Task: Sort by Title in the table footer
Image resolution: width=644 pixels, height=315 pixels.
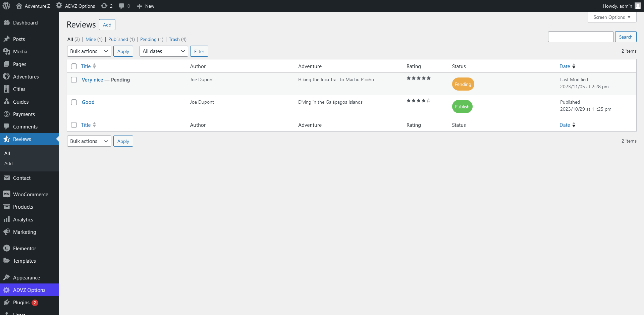Action: point(89,125)
